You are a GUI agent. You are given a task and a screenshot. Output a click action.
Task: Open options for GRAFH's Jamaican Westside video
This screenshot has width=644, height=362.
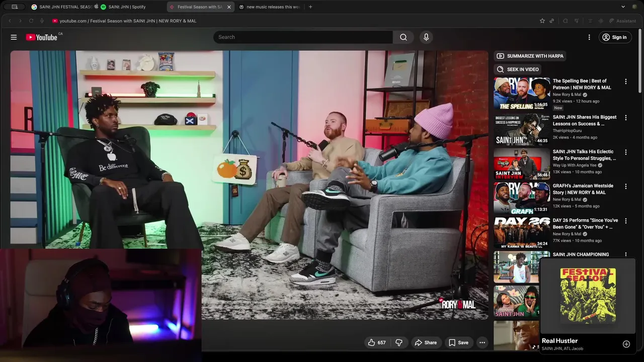(626, 186)
